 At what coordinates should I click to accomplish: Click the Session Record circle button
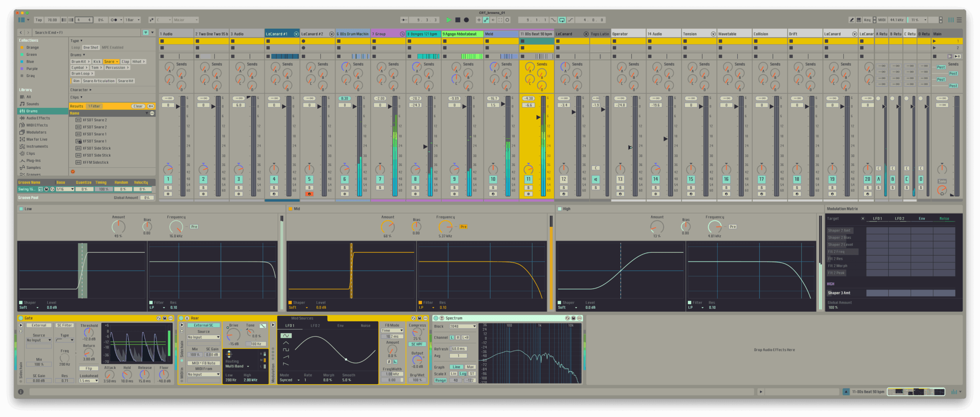(x=507, y=20)
